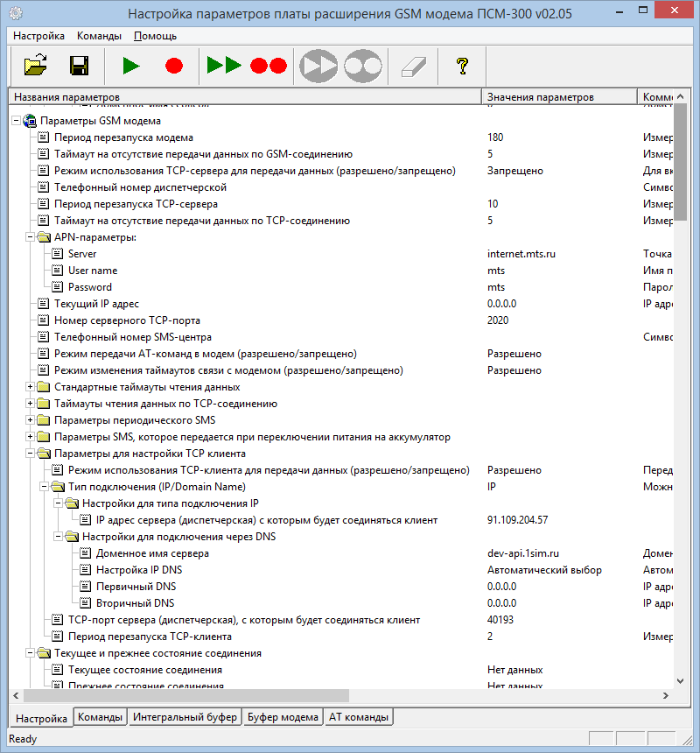Screen dimensions: 700x753
Task: Open the Команды menu
Action: pos(99,36)
